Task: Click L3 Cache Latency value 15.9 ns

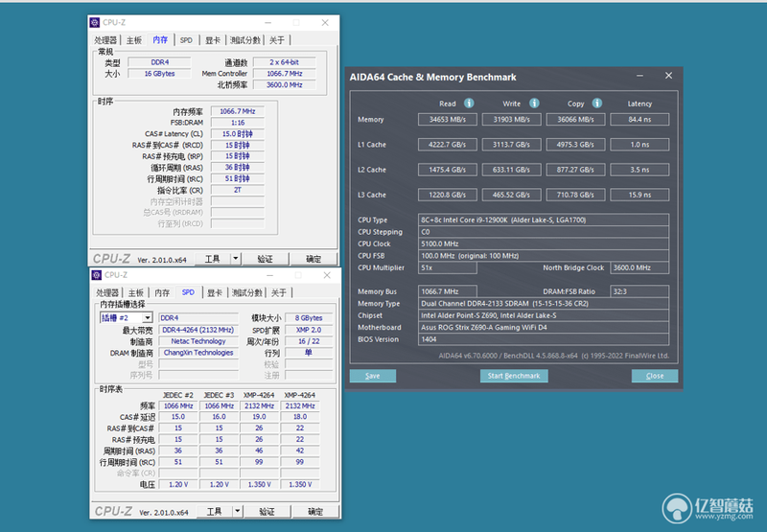Action: click(x=639, y=195)
